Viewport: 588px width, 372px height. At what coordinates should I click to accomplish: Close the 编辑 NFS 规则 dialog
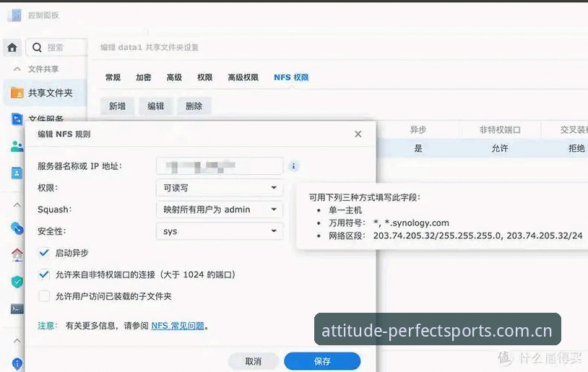click(358, 134)
